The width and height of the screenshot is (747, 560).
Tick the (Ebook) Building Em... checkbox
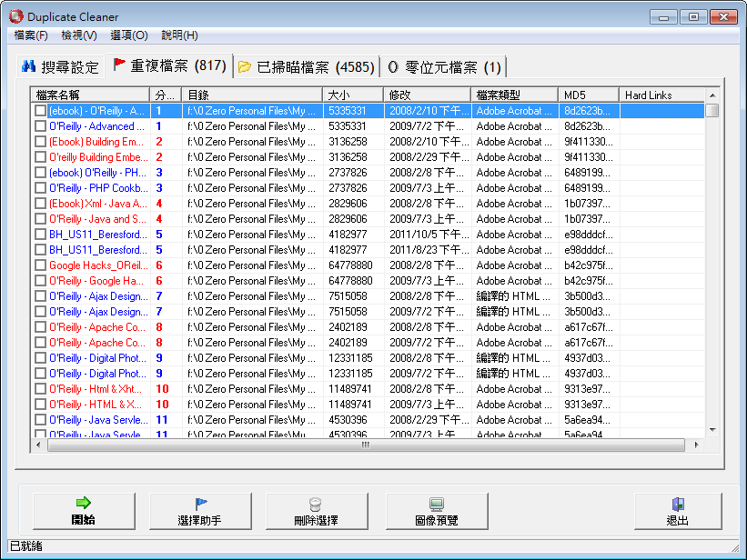[x=41, y=142]
